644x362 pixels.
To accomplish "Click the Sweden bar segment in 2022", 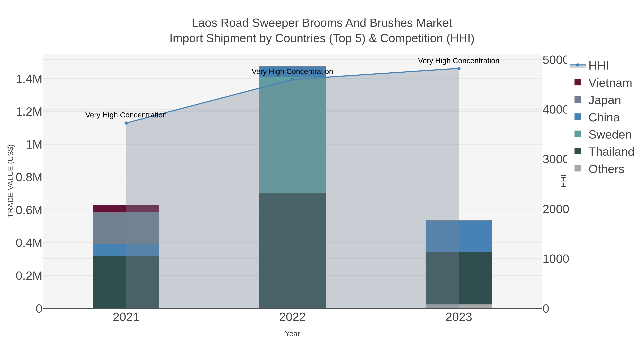I will pyautogui.click(x=292, y=135).
